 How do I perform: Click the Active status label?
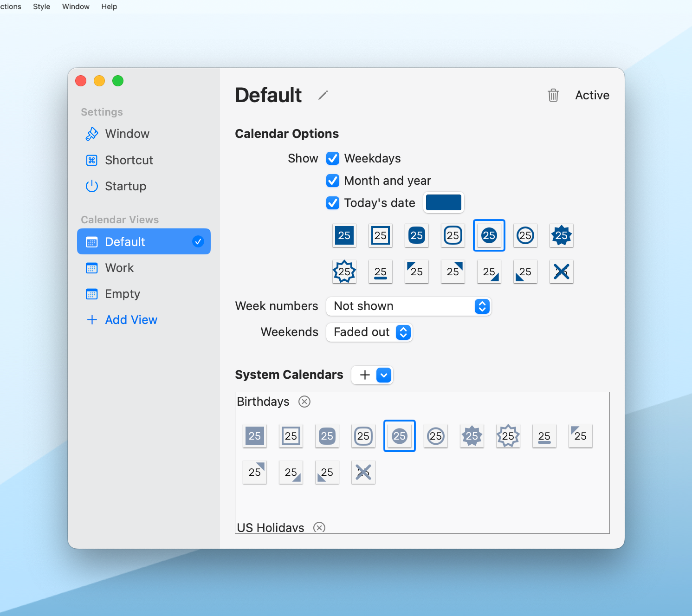(592, 95)
